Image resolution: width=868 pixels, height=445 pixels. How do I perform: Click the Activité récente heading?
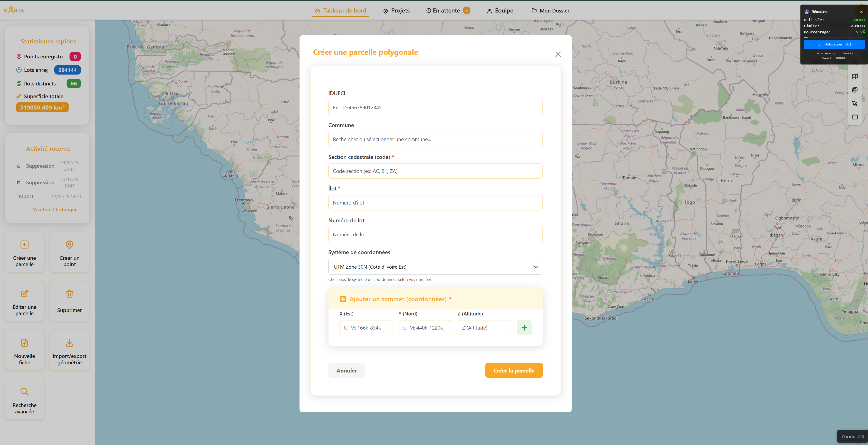pyautogui.click(x=48, y=149)
